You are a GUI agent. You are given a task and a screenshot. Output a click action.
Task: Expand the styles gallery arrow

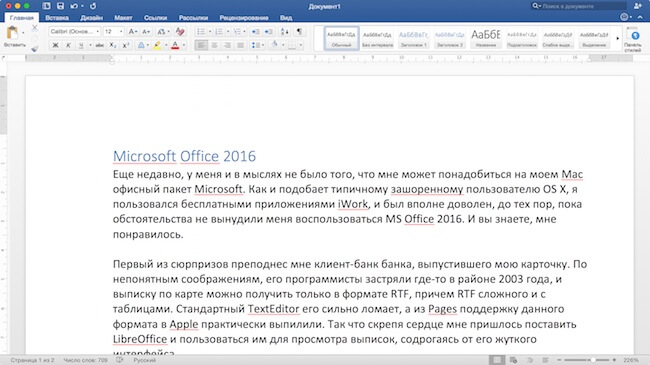click(617, 39)
